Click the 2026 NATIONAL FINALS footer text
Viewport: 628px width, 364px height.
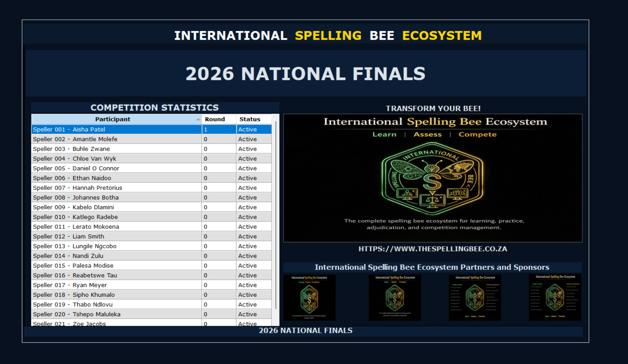tap(306, 331)
